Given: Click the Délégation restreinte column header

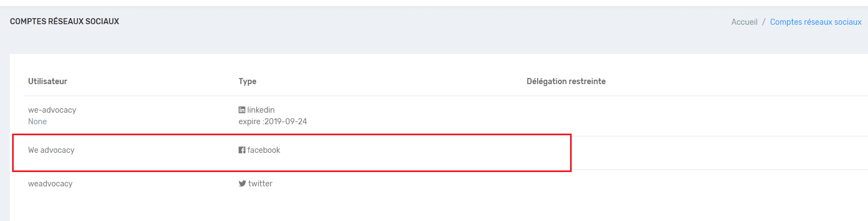Looking at the screenshot, I should click(566, 81).
